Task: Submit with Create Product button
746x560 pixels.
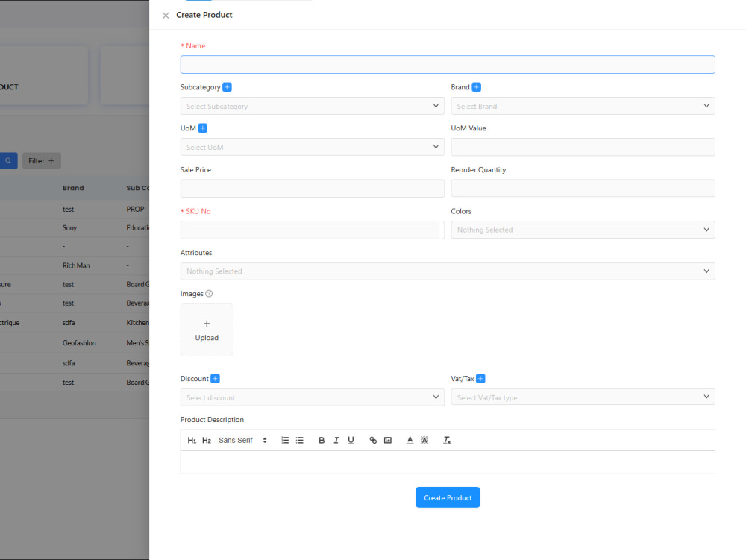Action: pyautogui.click(x=448, y=497)
